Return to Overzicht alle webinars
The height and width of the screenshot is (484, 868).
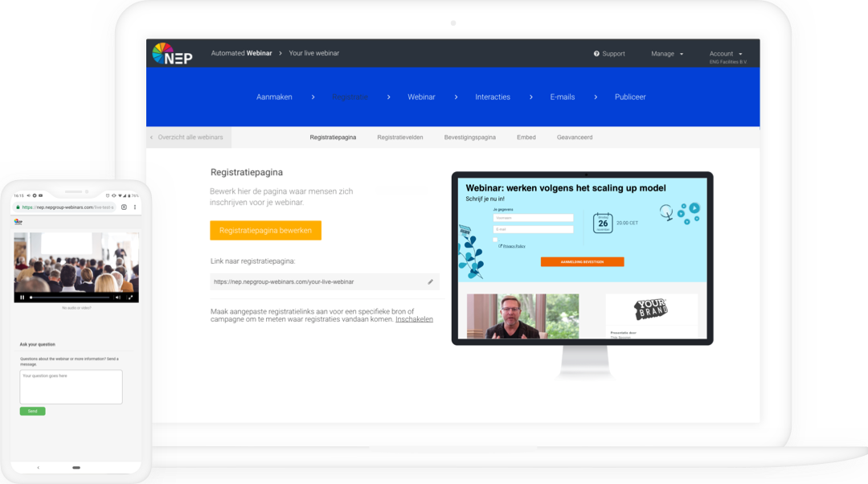(190, 137)
